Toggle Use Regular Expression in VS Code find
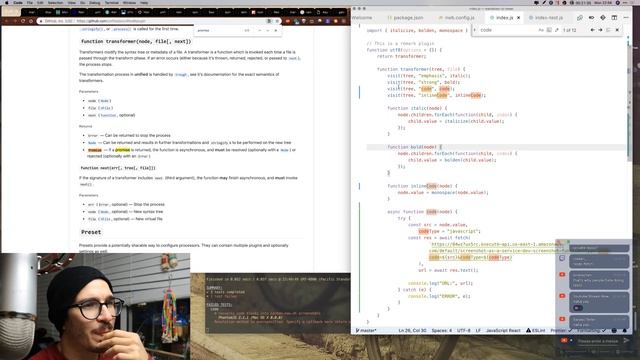The height and width of the screenshot is (360, 640). click(556, 30)
